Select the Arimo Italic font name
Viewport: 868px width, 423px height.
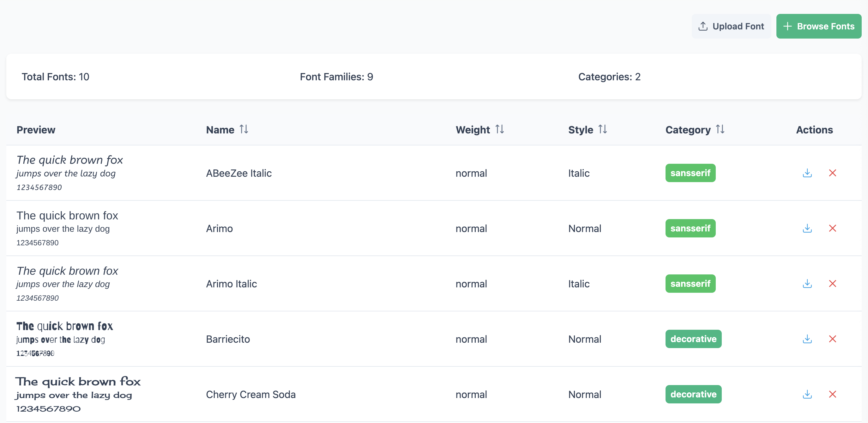[x=231, y=284]
